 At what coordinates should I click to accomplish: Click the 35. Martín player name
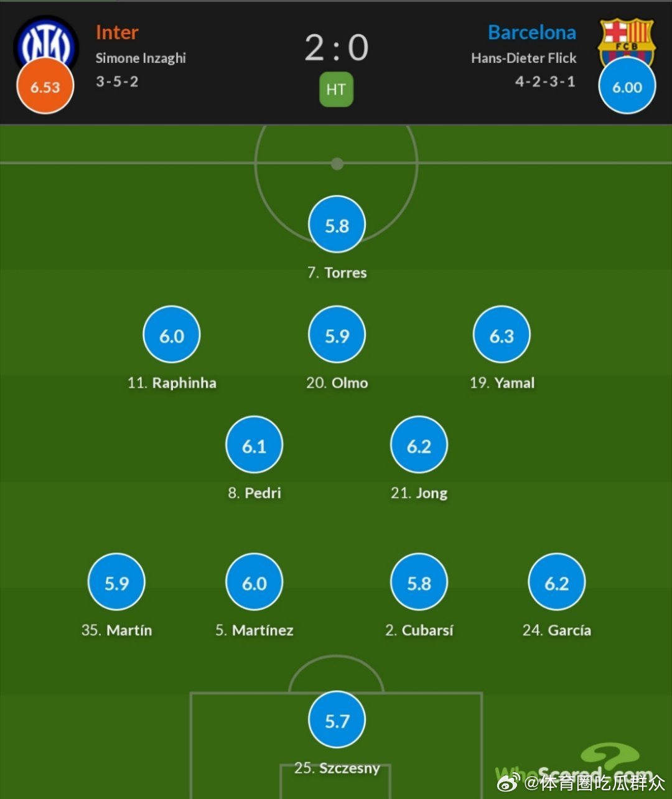click(x=116, y=630)
